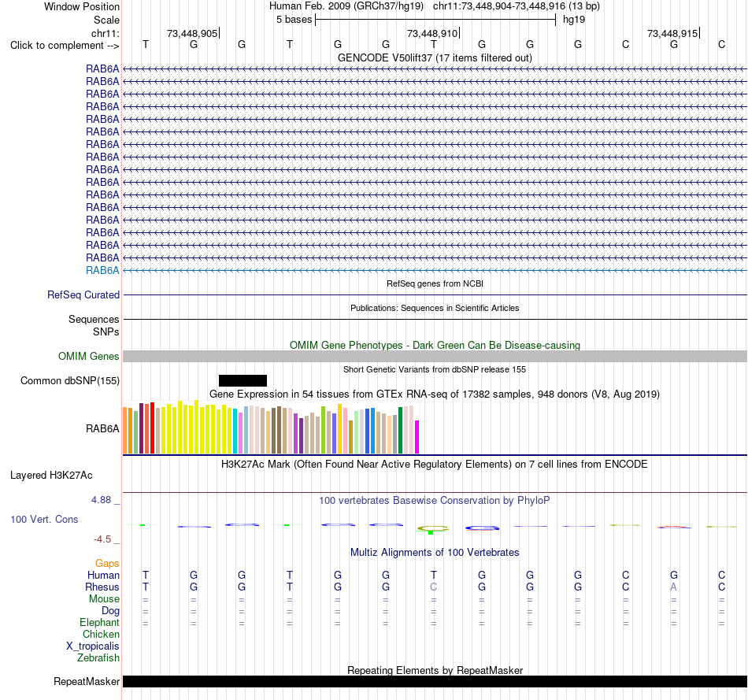The height and width of the screenshot is (700, 748).
Task: Click the 'Layered H3K27Ac' label
Action: coord(51,476)
